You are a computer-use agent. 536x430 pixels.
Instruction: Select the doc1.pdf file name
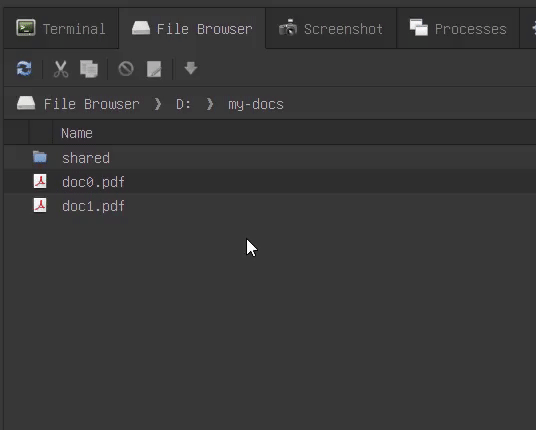coord(93,206)
